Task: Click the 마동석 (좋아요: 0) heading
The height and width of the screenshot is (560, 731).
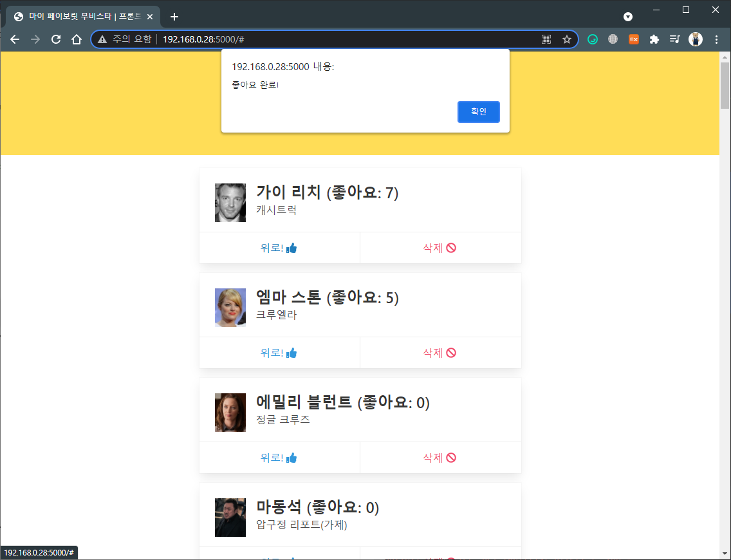Action: pyautogui.click(x=317, y=507)
